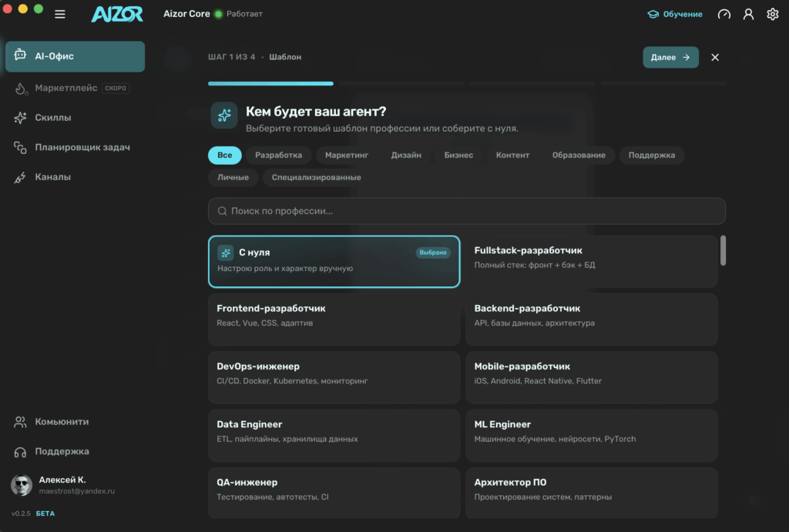789x532 pixels.
Task: Filter templates by Специализированные
Action: [316, 177]
